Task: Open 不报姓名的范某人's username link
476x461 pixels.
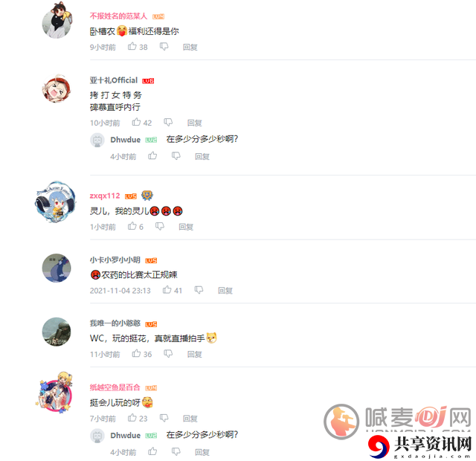Action: 118,16
